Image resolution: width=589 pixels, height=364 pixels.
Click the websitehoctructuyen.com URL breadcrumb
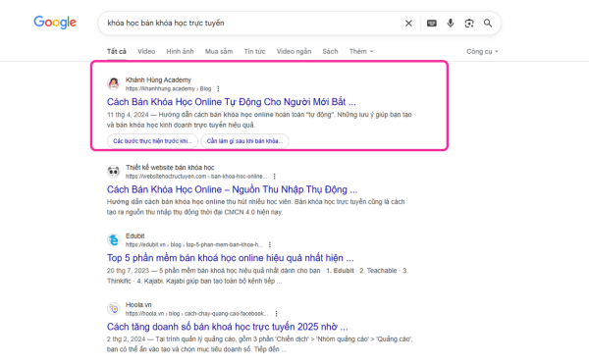click(196, 177)
